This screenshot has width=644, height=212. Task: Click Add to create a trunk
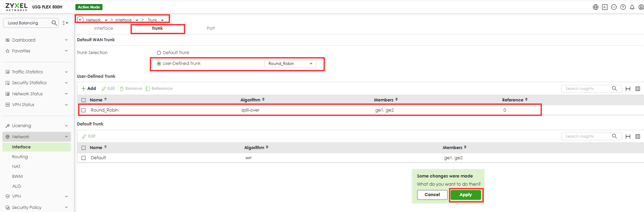89,89
